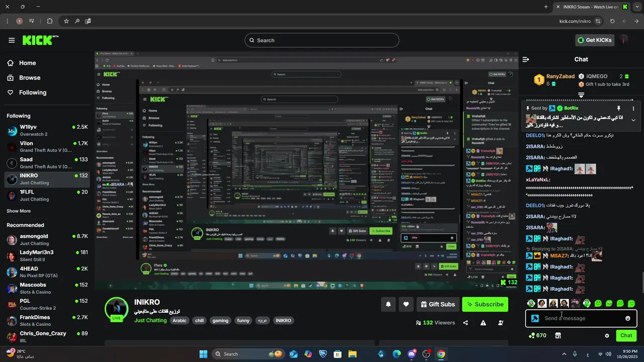Image resolution: width=644 pixels, height=362 pixels.
Task: Open the emoji picker in message box
Action: 627,318
